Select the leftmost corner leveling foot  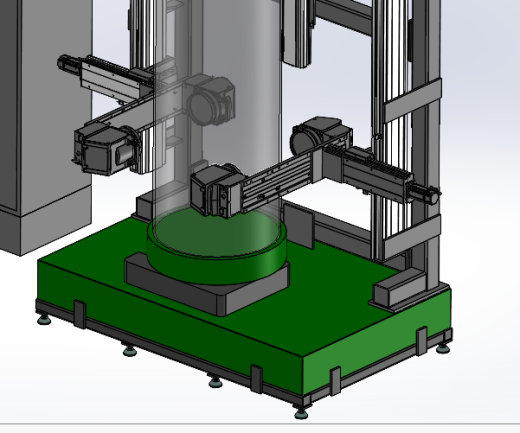[x=44, y=319]
